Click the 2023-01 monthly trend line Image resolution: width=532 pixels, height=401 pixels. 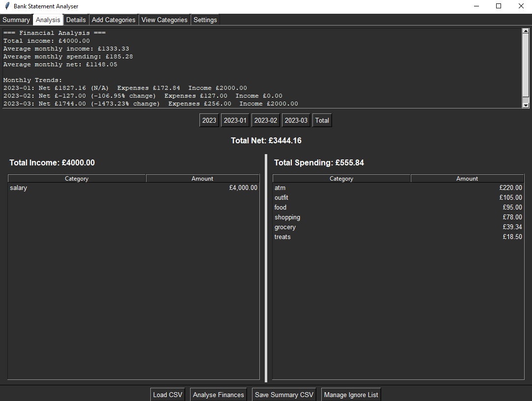pos(125,88)
